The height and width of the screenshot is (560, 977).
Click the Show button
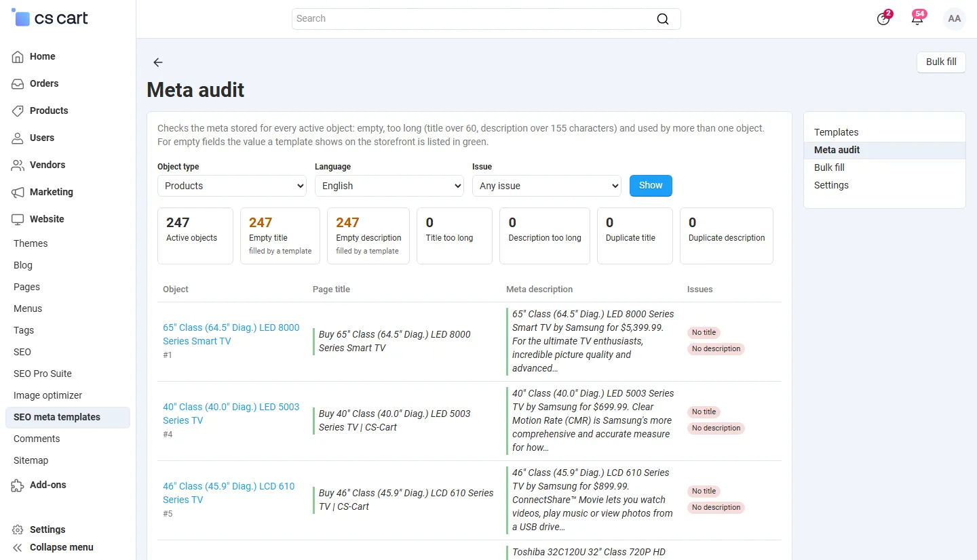coord(651,185)
